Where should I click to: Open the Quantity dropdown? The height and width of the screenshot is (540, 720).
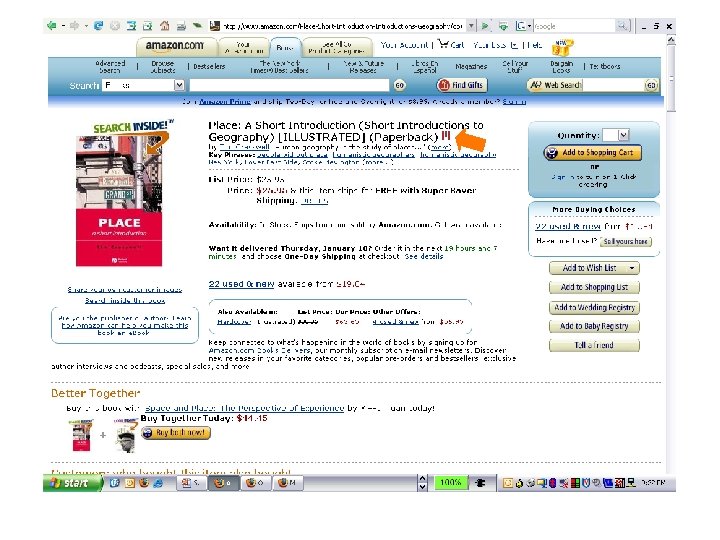tap(623, 135)
